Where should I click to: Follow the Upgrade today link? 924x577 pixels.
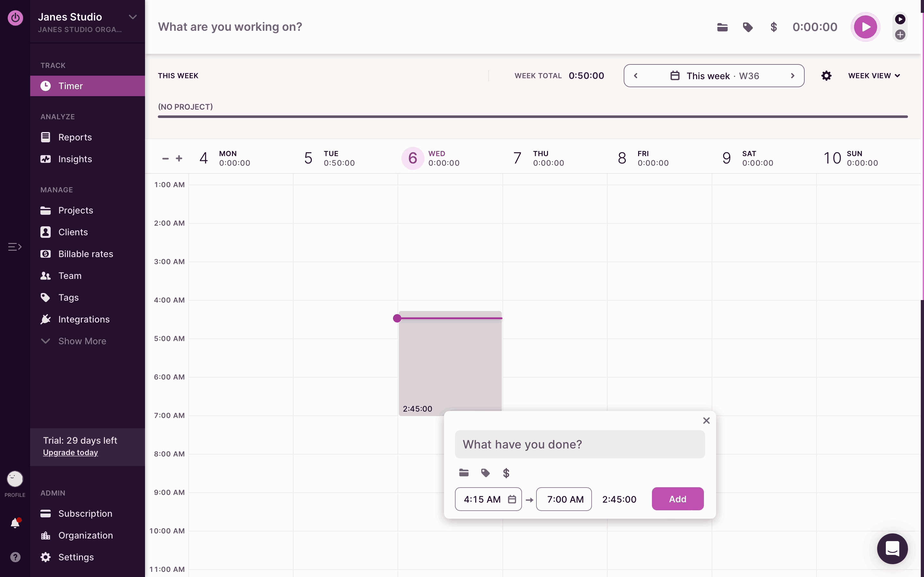(70, 453)
